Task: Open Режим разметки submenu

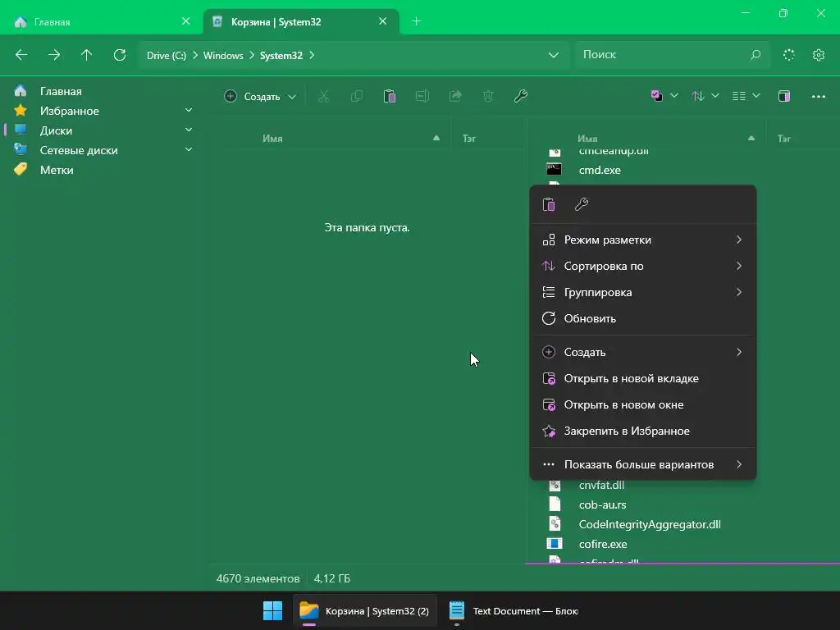Action: [643, 240]
